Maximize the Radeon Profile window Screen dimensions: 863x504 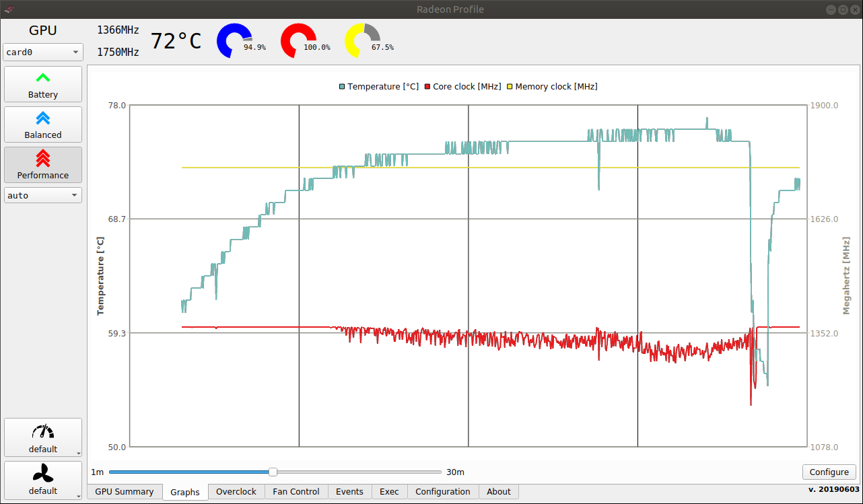coord(843,9)
